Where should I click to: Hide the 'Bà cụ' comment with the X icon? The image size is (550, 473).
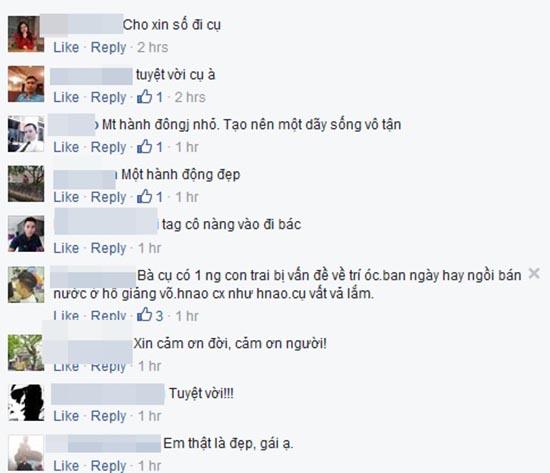pos(534,273)
